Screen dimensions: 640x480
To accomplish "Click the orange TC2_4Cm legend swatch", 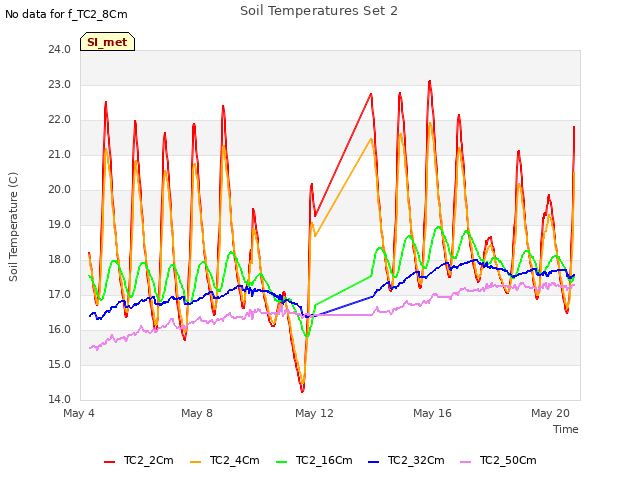I will 196,462.
